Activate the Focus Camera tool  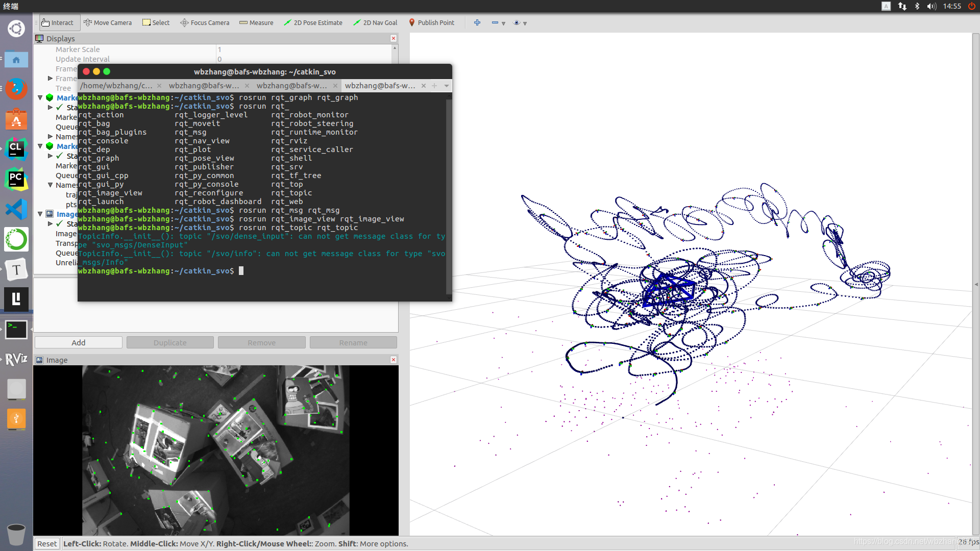pyautogui.click(x=205, y=22)
